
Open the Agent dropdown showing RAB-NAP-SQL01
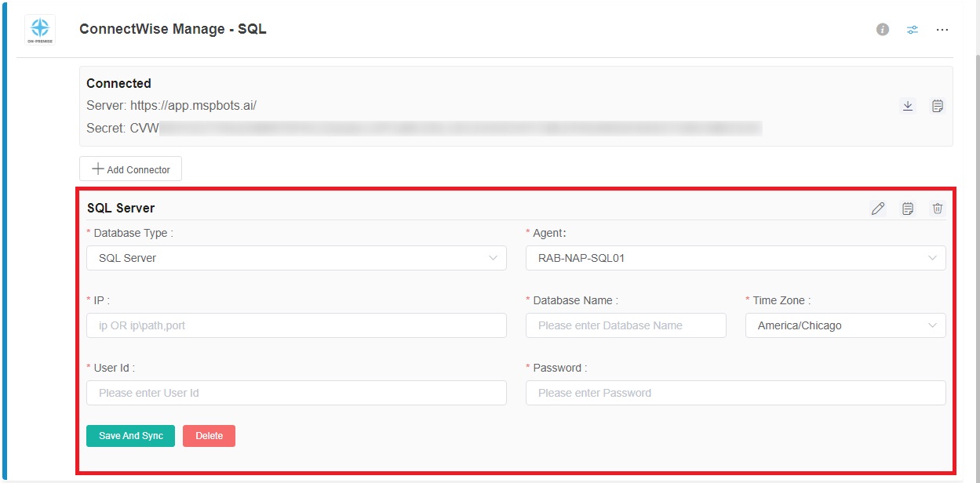pos(735,258)
